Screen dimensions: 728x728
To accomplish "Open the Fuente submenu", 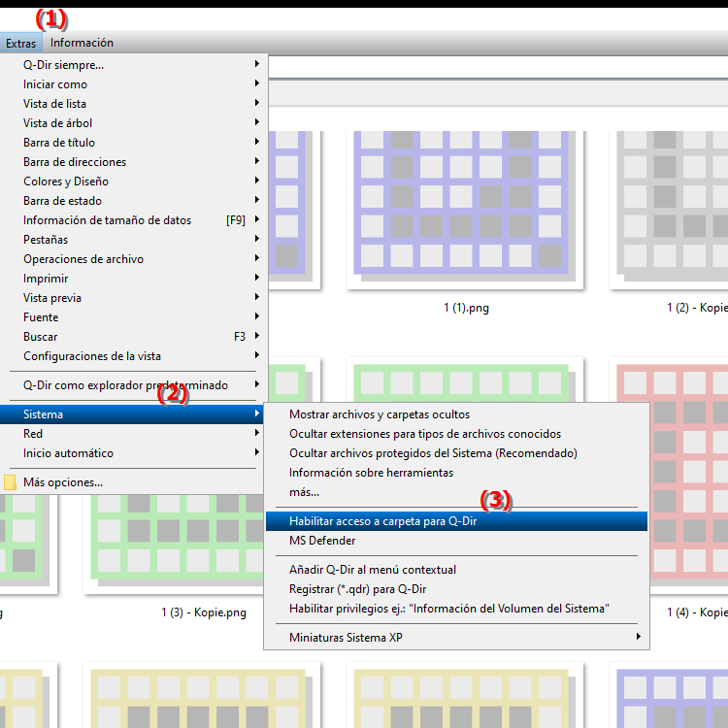I will tap(134, 317).
